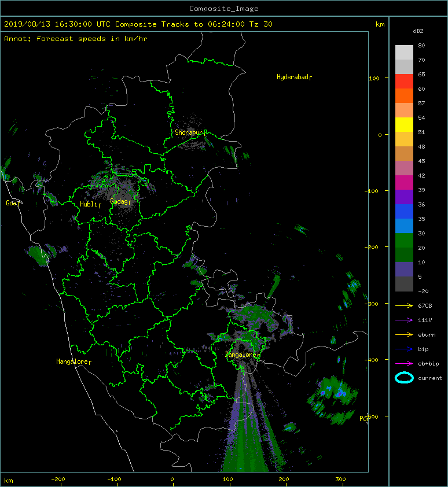This screenshot has height=487, width=448.
Task: Click the orange 60-57 dBZ swatch
Action: [404, 96]
